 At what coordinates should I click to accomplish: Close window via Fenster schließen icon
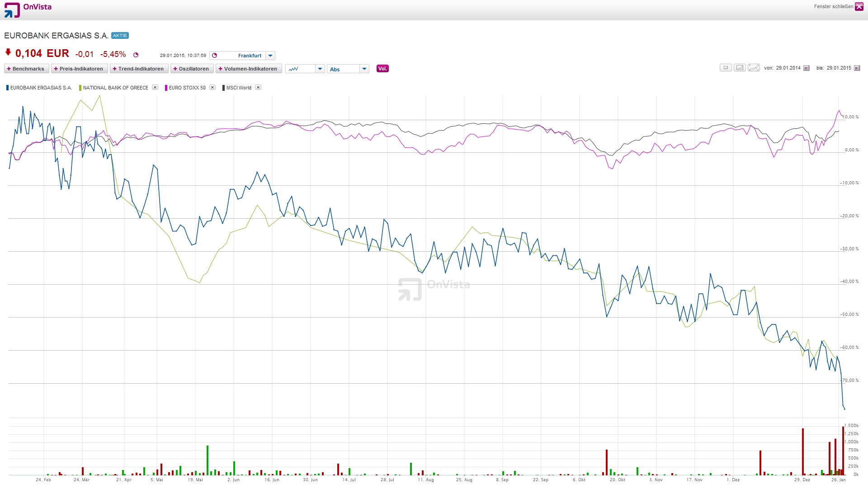tap(859, 6)
